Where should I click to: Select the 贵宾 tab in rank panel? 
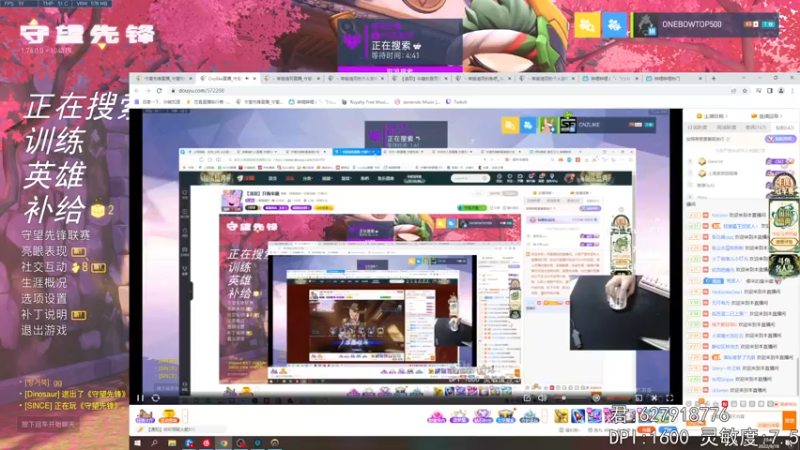[756, 128]
